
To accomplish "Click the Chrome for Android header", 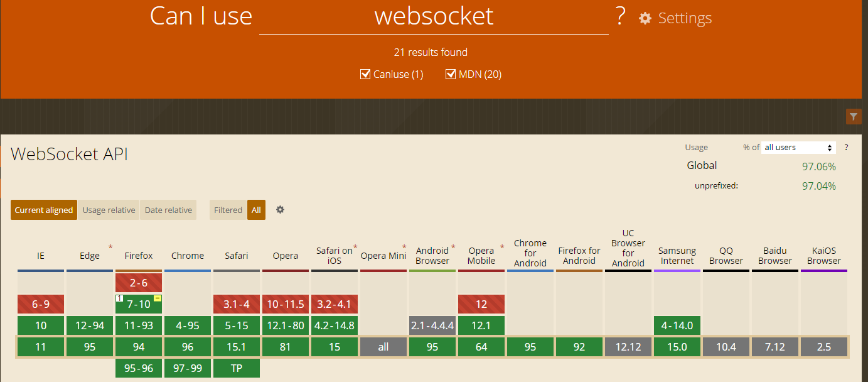I will pyautogui.click(x=530, y=253).
